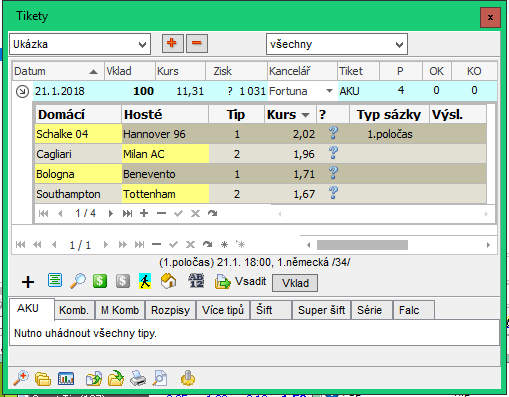Click the bottom toolbar search-plus magnifier icon
Viewport: 509px width, 397px height.
click(x=21, y=378)
